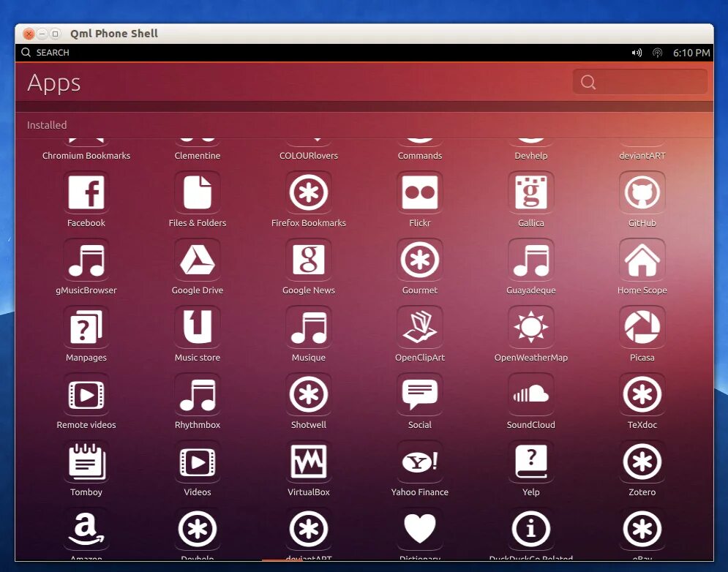The width and height of the screenshot is (728, 572).
Task: Launch the Gourmet app
Action: pos(420,260)
